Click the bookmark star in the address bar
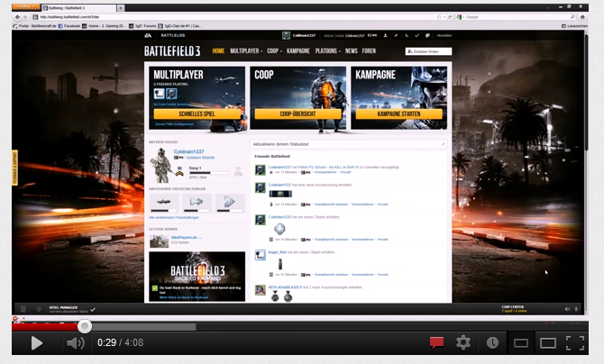The image size is (604, 364). (x=439, y=17)
